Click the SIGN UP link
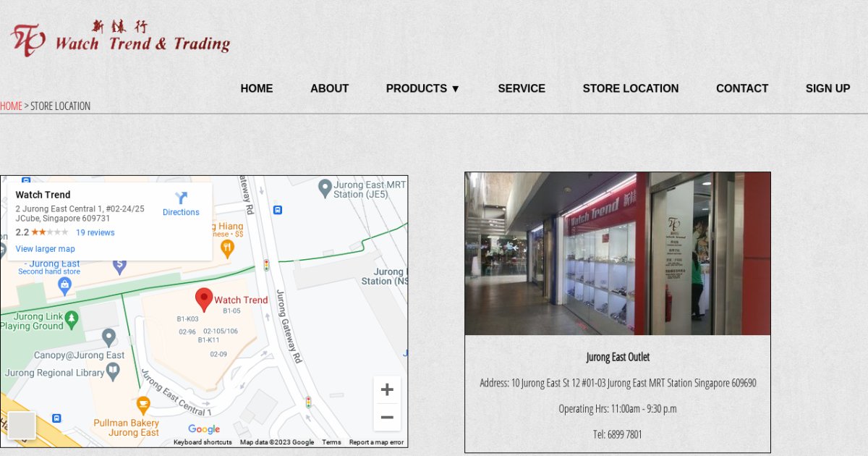868x456 pixels. coord(828,88)
